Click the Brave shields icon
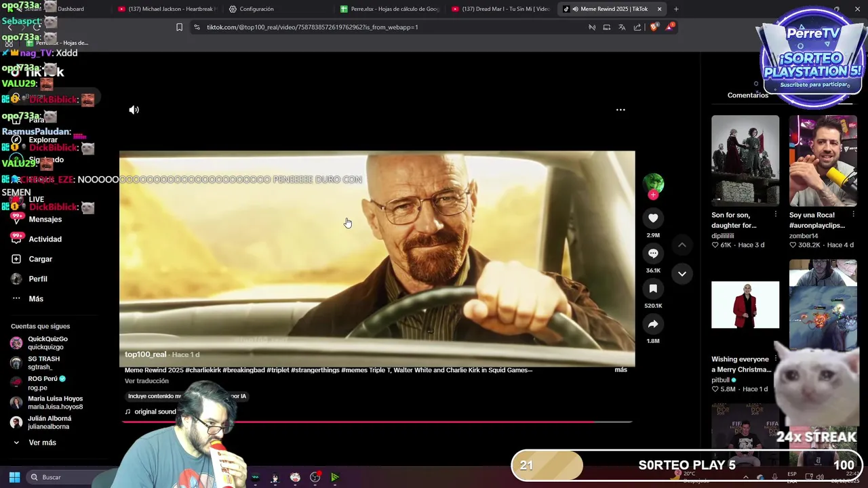The image size is (868, 488). tap(654, 27)
